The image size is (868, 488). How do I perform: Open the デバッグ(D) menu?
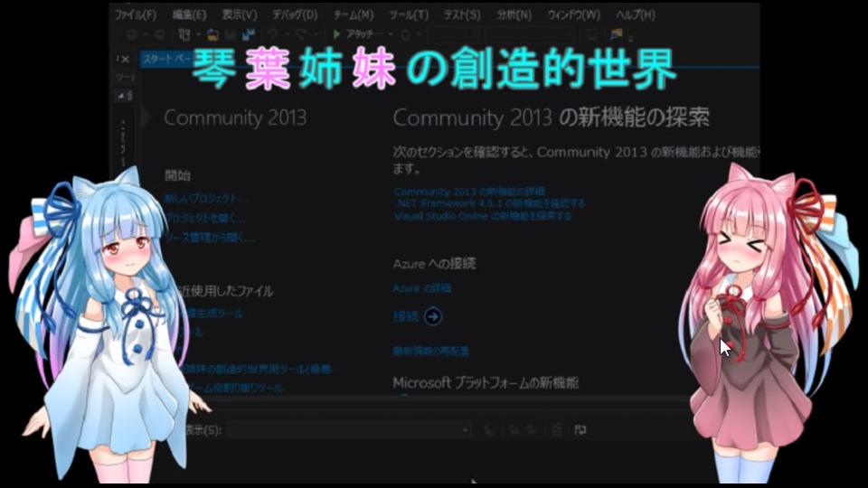pos(295,15)
